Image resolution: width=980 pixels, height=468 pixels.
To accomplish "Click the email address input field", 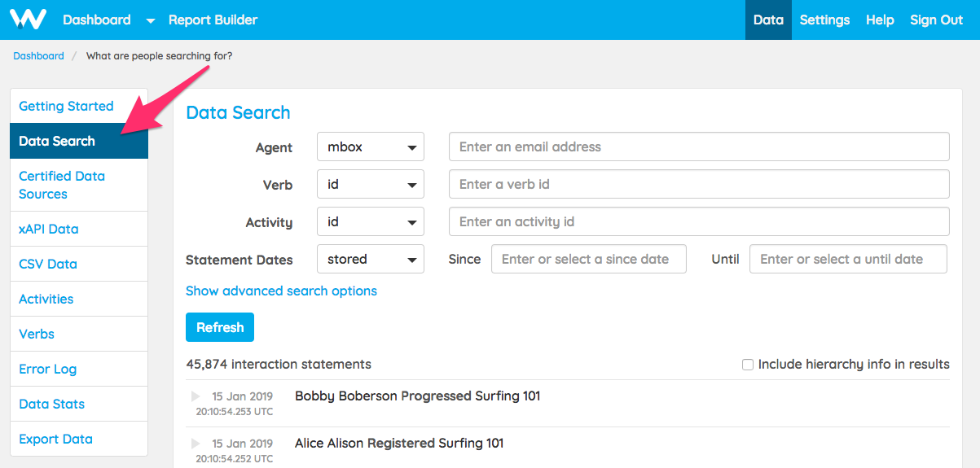I will pos(699,147).
